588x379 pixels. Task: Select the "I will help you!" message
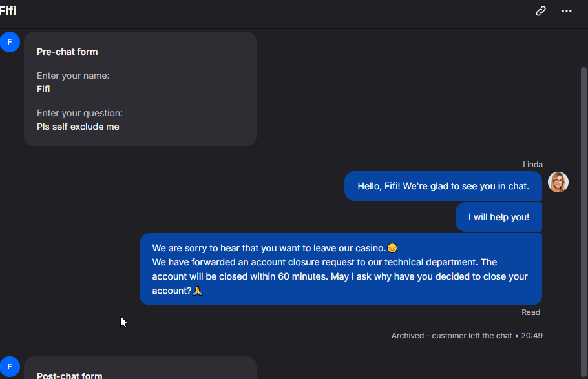click(498, 217)
